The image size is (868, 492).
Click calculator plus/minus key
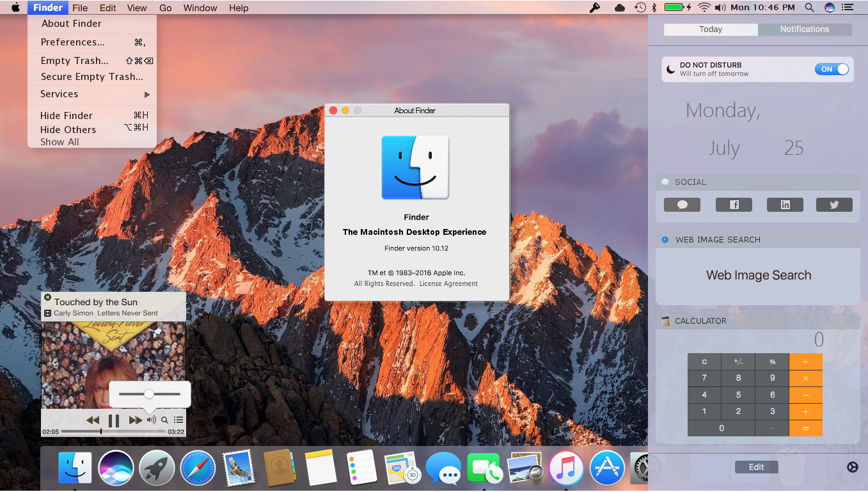(x=738, y=361)
